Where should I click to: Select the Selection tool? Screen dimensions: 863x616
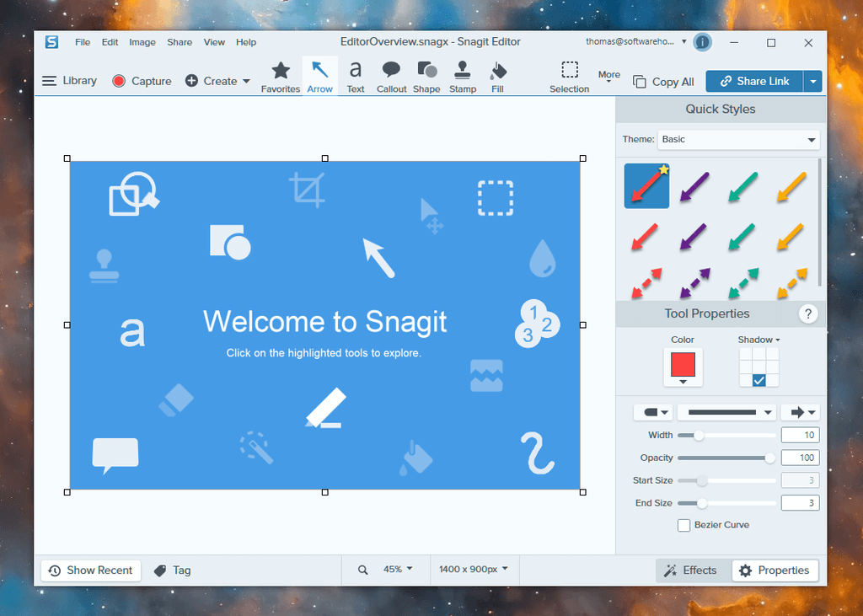coord(569,77)
